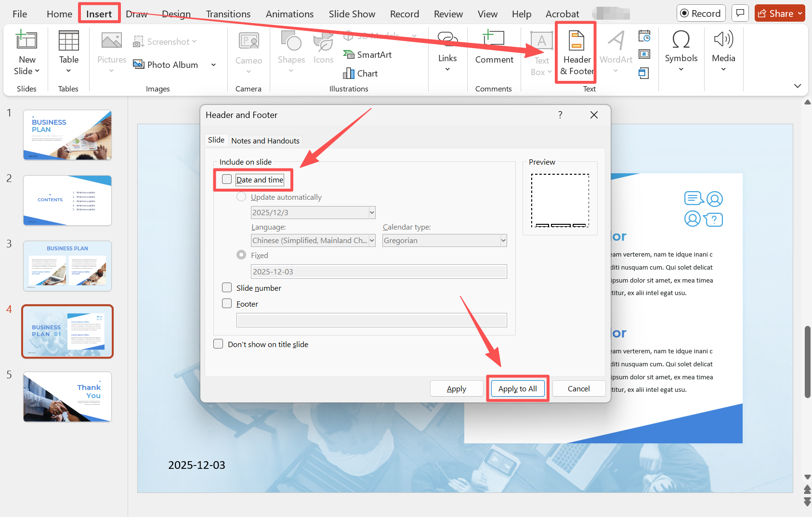Image resolution: width=812 pixels, height=517 pixels.
Task: Click the scrollbar down arrow
Action: coord(808,477)
